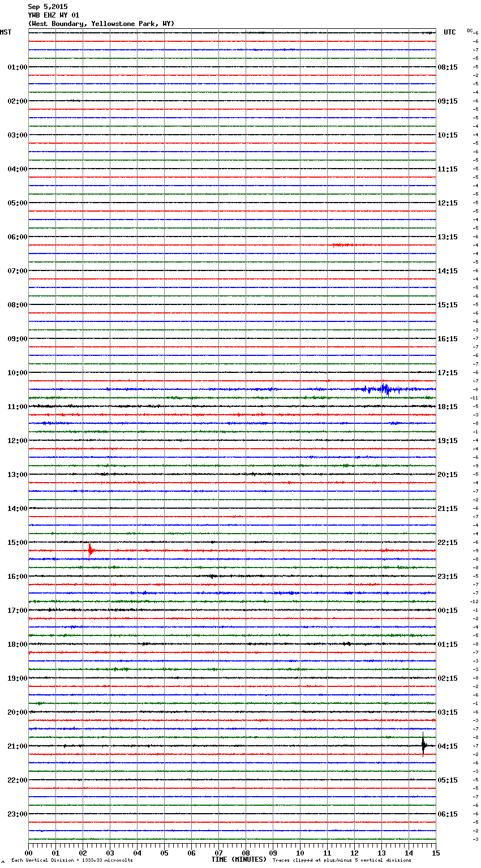This screenshot has height=868, width=481.
Task: Click the black seismic spike on 21:00 trace
Action: (x=423, y=745)
